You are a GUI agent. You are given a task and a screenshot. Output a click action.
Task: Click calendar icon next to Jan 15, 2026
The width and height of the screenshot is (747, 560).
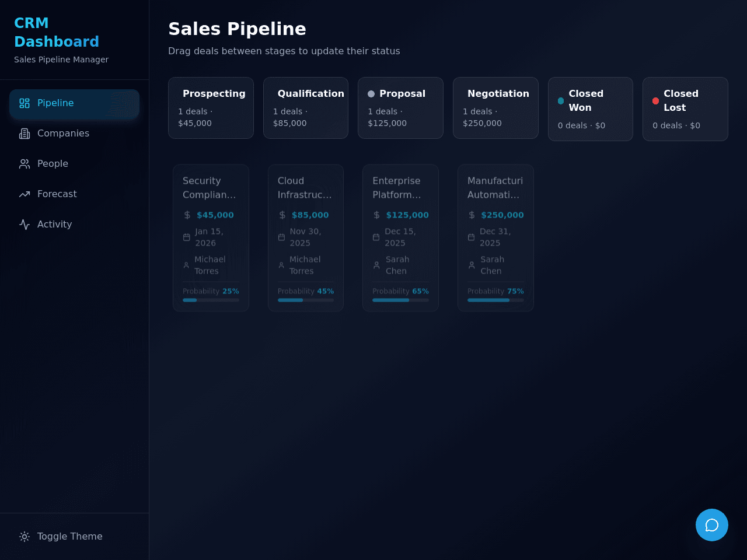[187, 237]
